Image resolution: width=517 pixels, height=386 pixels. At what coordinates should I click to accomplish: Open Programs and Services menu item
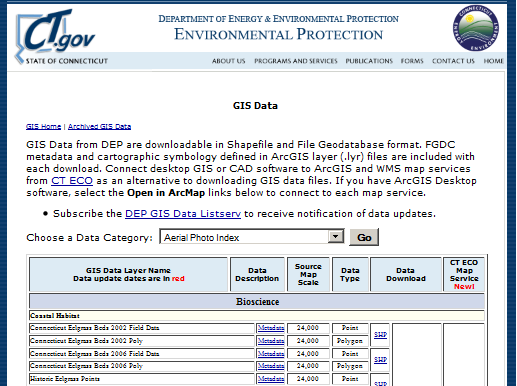tap(296, 61)
